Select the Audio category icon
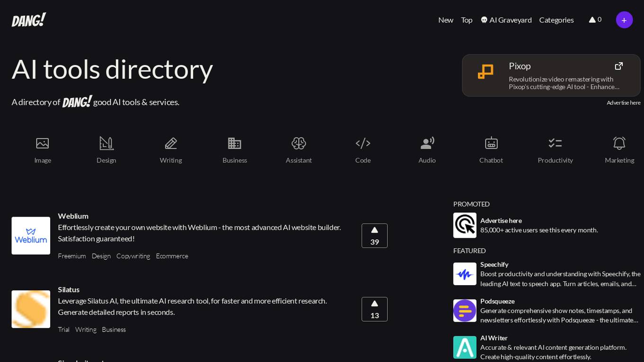The image size is (644, 362). coord(427,143)
